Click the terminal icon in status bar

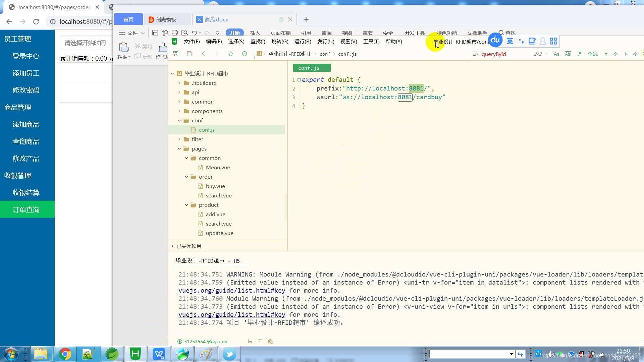tap(260, 342)
